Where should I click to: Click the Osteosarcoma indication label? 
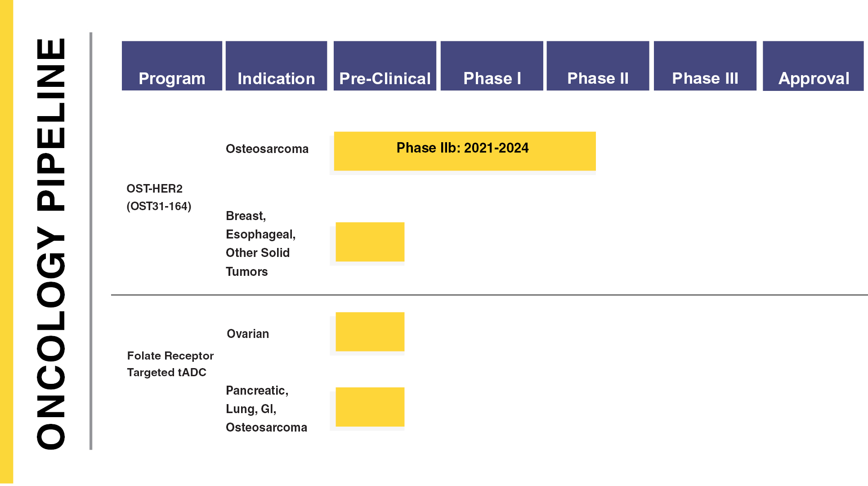(267, 149)
